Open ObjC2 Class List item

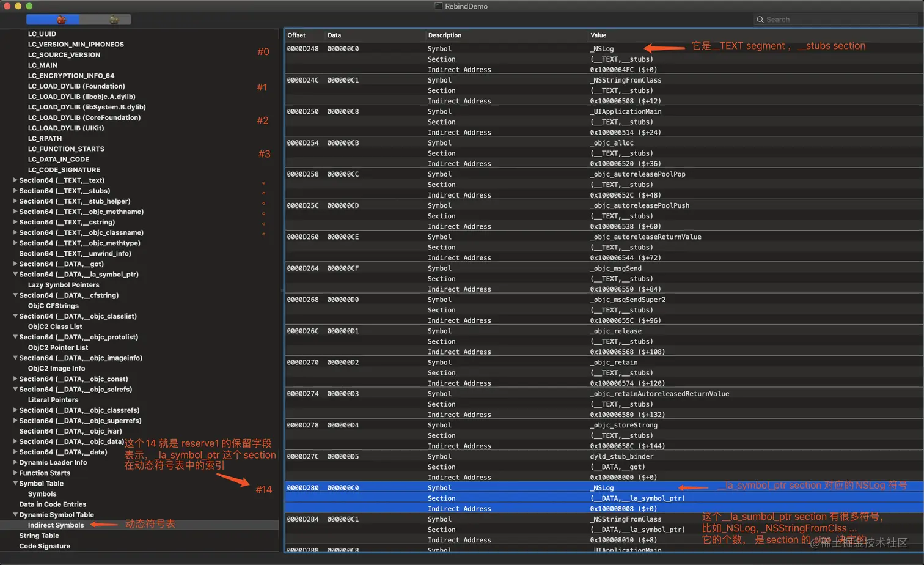pos(55,327)
